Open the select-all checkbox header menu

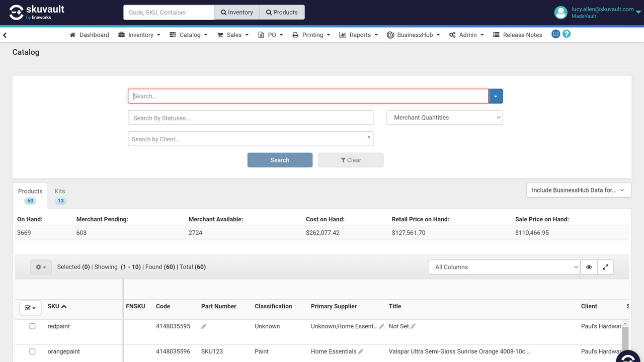click(30, 308)
